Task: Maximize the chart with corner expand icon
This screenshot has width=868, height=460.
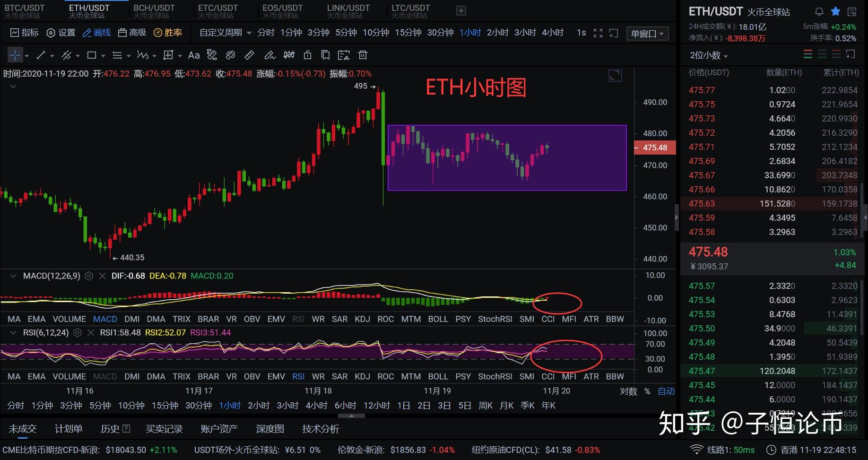Action: click(x=615, y=76)
